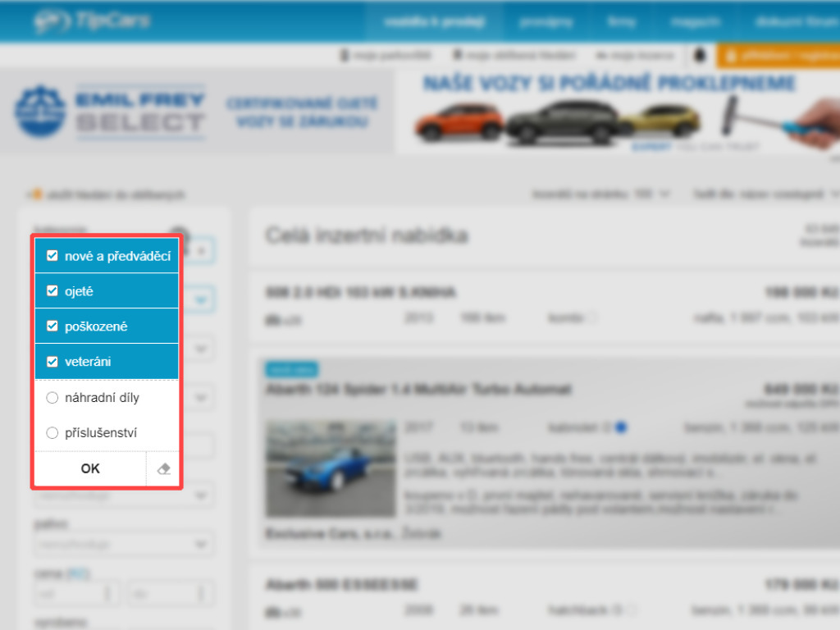Click the user avatar icon beside the orange button
The width and height of the screenshot is (840, 630).
pos(700,56)
